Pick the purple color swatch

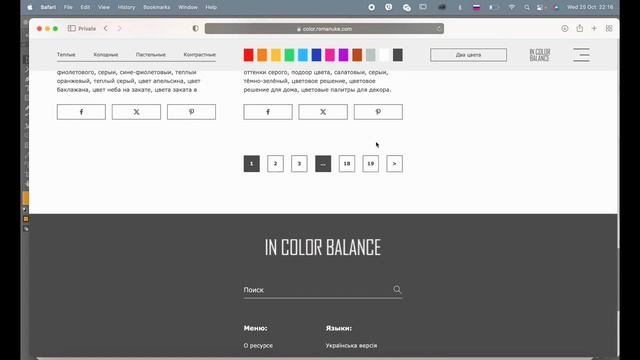pos(343,55)
